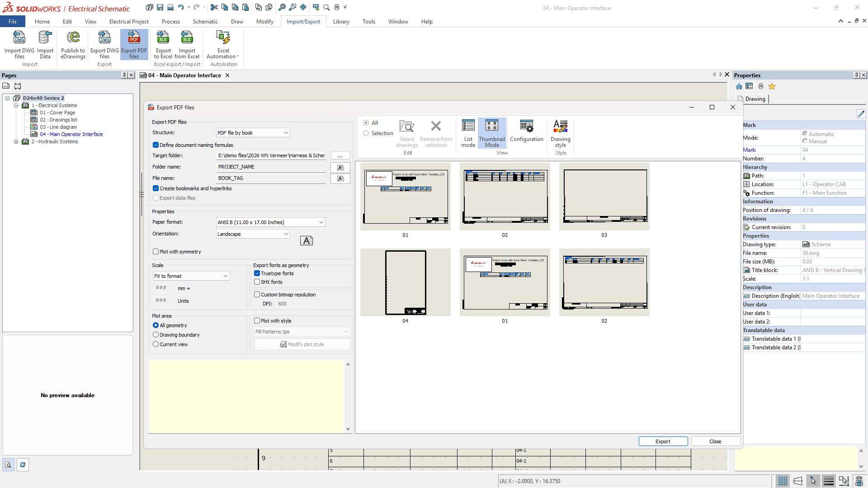
Task: Select Drawing boundary plot area
Action: click(156, 335)
